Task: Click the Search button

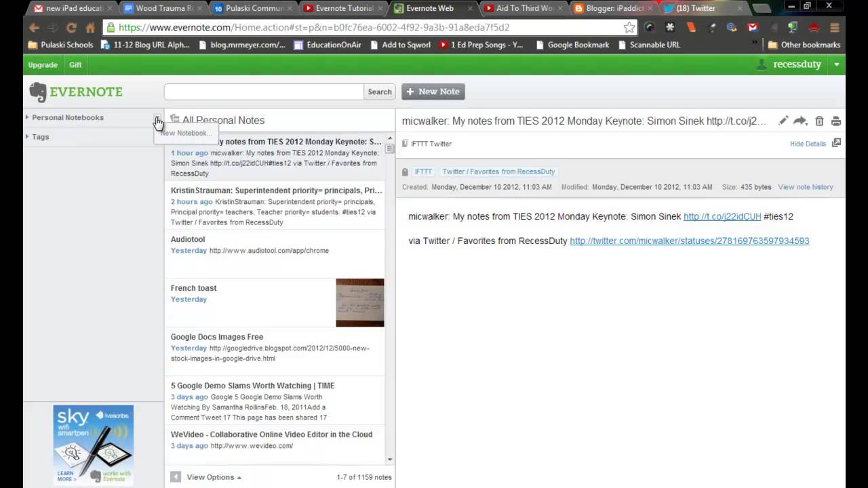Action: click(380, 92)
